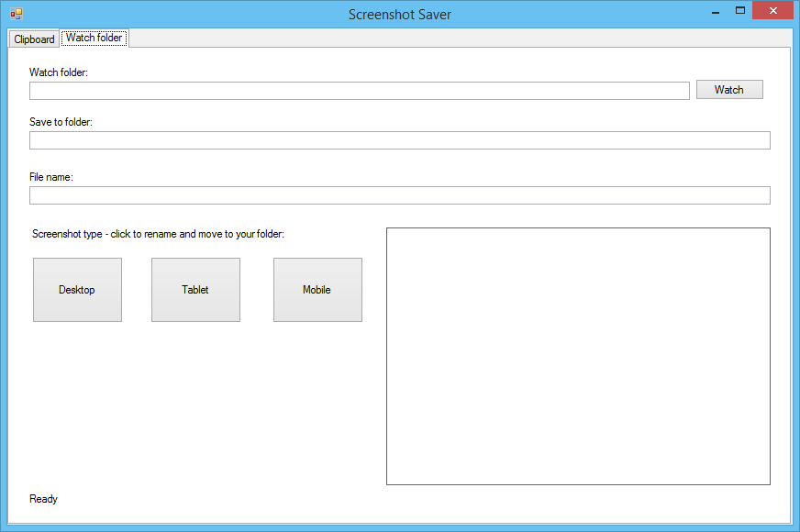Click the Screenshot Saver app icon

(17, 14)
